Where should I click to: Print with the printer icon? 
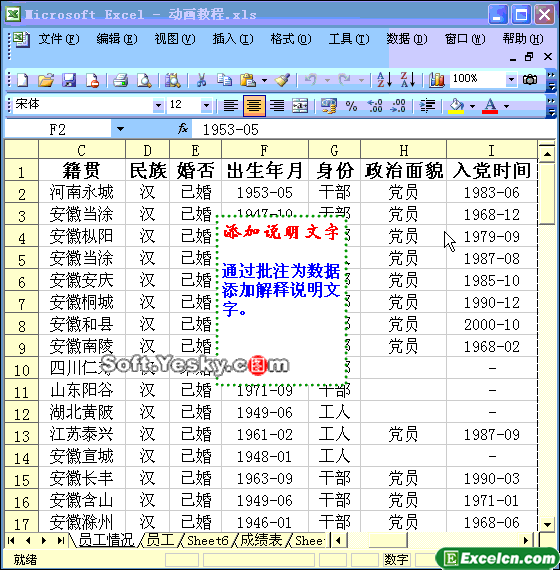(120, 80)
